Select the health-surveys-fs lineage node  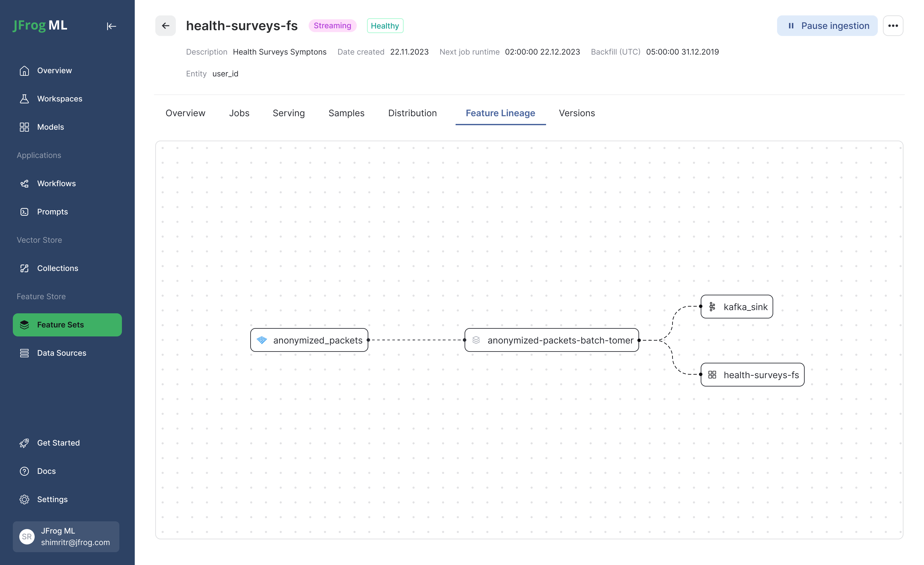pos(752,374)
